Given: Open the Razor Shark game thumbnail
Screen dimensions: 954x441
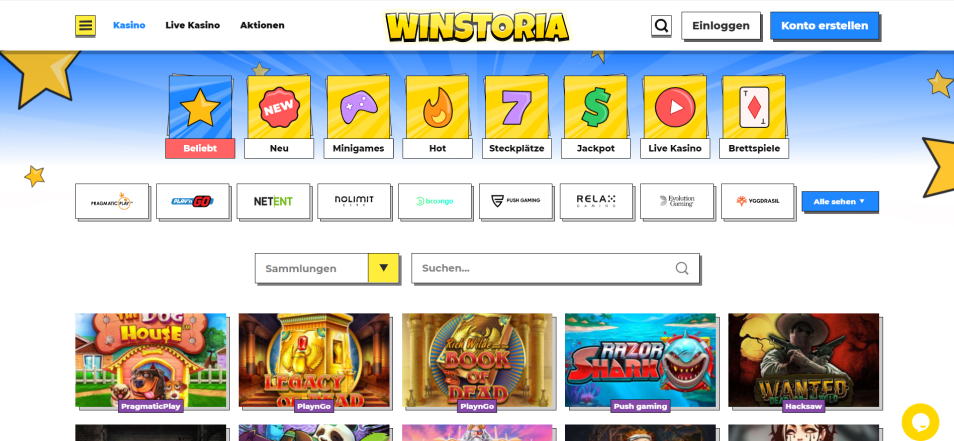Looking at the screenshot, I should (x=641, y=360).
